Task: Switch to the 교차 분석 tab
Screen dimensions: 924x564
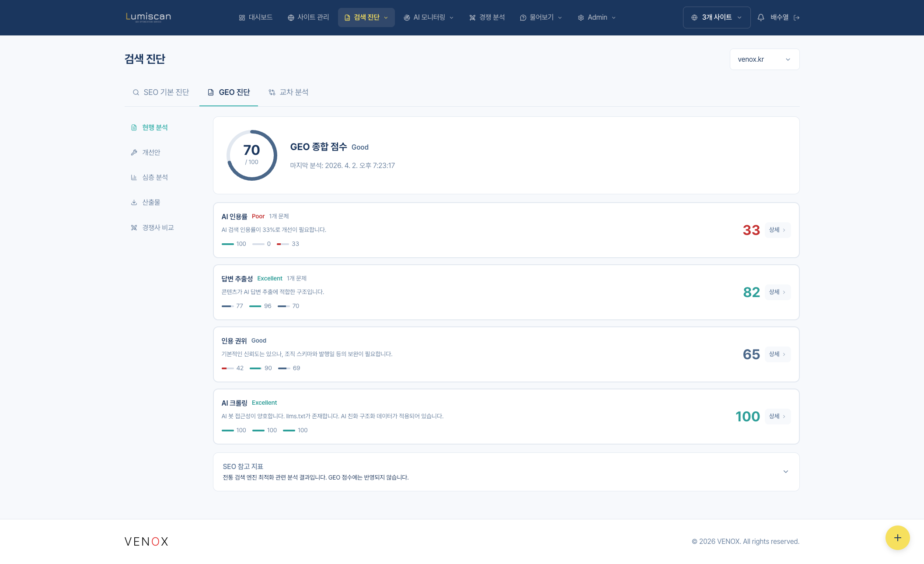Action: click(289, 92)
